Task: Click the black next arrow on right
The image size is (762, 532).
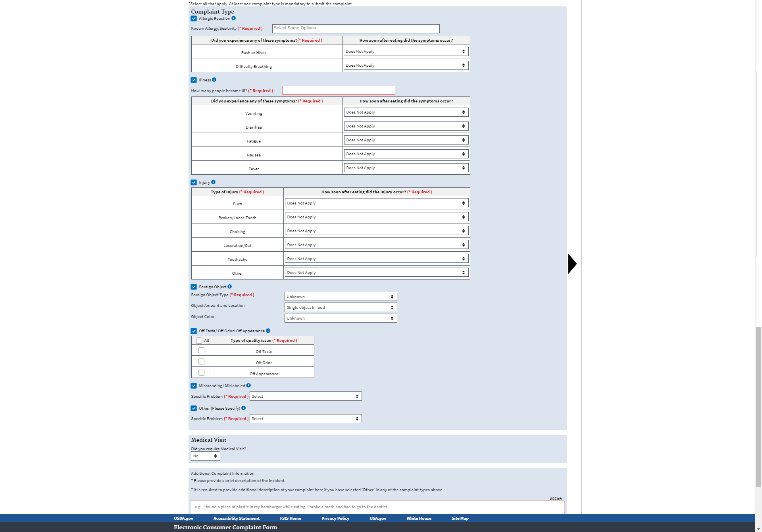Action: pos(572,264)
